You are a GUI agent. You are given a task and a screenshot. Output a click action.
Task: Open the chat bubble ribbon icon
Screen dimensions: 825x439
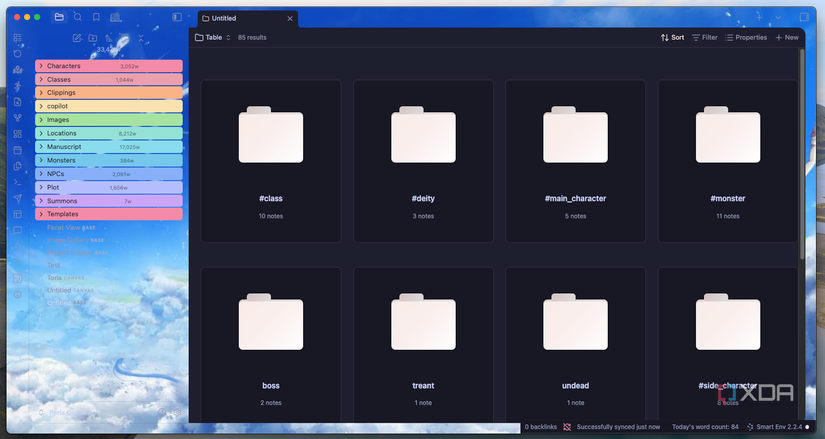click(17, 230)
